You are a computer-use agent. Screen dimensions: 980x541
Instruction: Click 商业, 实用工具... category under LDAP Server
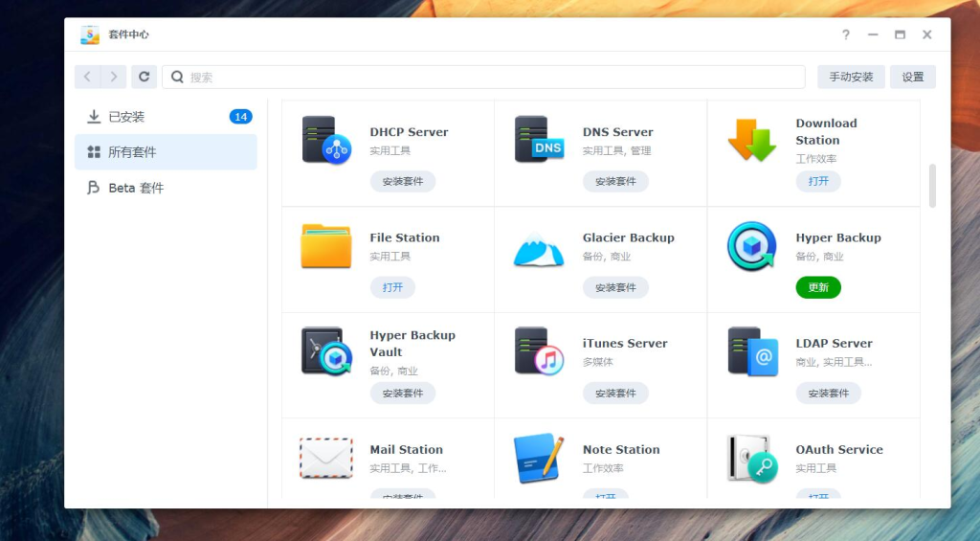pyautogui.click(x=834, y=362)
